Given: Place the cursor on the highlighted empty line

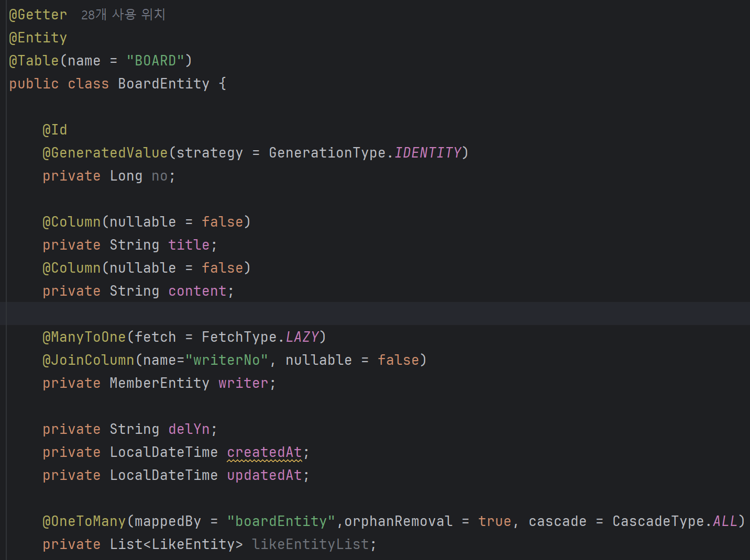Looking at the screenshot, I should pos(375,313).
